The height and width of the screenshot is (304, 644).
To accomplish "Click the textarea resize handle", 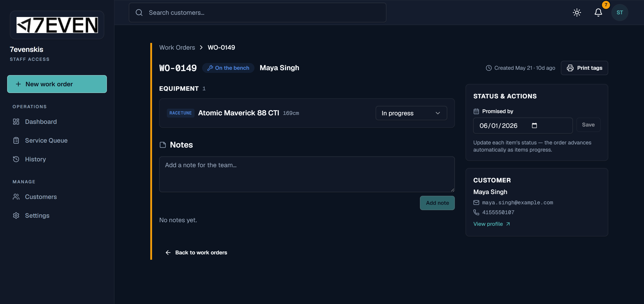I will coord(452,190).
